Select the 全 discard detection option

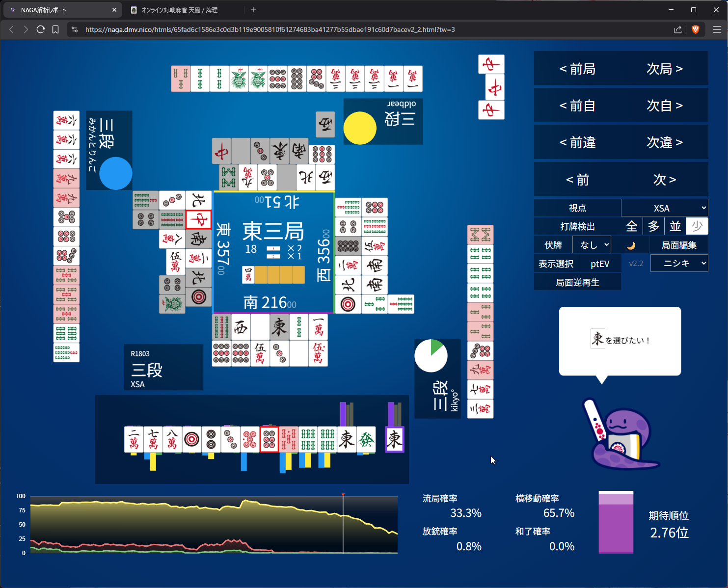(x=632, y=226)
